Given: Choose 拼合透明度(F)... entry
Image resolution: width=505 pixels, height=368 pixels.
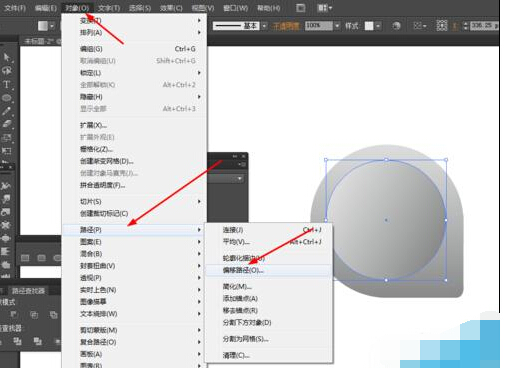Looking at the screenshot, I should coord(134,185).
